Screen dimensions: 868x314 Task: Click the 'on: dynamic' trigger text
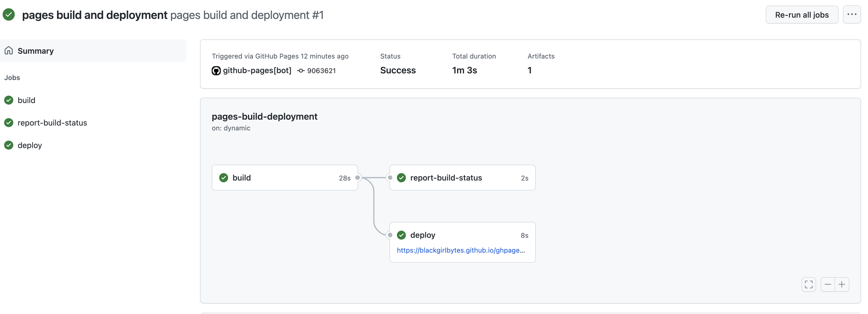(231, 128)
